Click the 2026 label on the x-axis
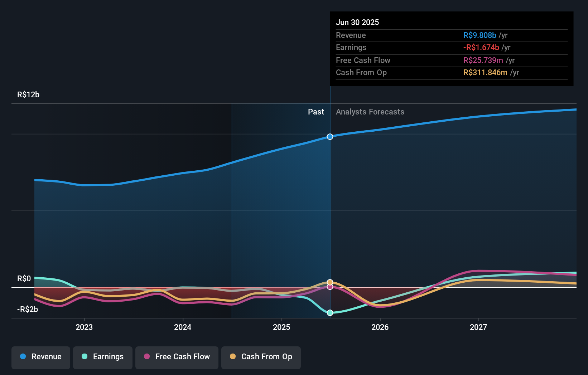This screenshot has height=375, width=588. click(380, 327)
